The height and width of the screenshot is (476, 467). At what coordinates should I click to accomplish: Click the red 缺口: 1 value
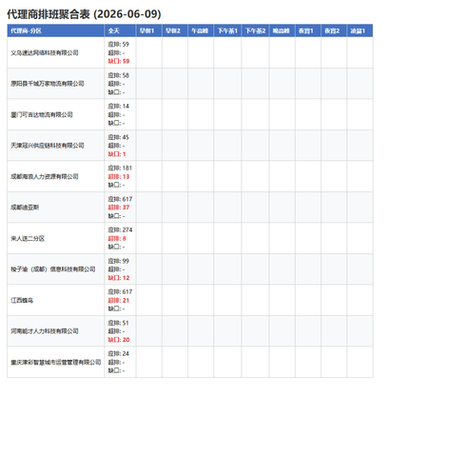117,154
